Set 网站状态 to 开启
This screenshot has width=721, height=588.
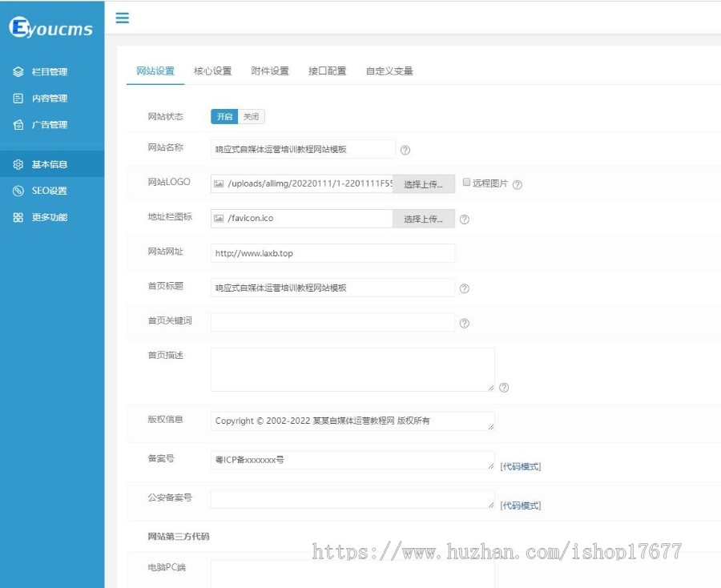click(224, 117)
